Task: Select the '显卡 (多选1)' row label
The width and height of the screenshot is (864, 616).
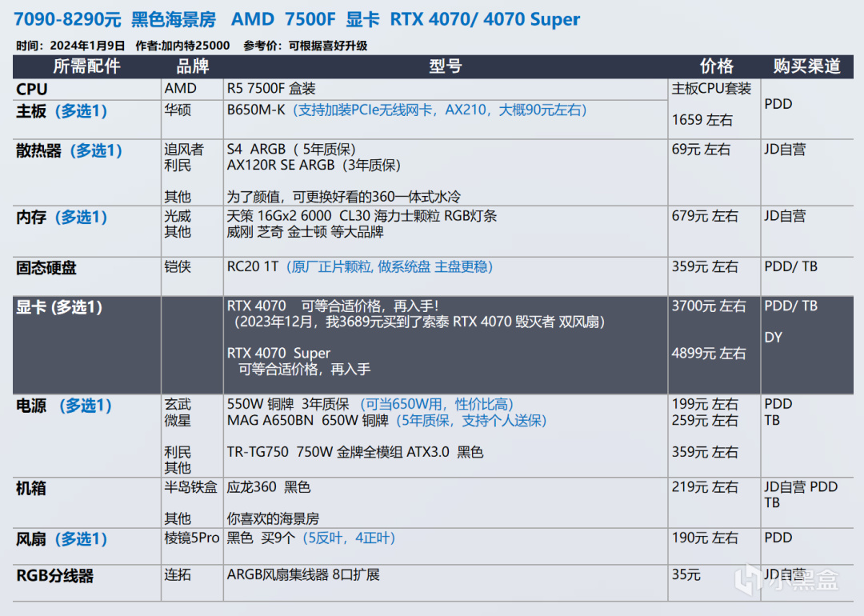Action: [59, 307]
